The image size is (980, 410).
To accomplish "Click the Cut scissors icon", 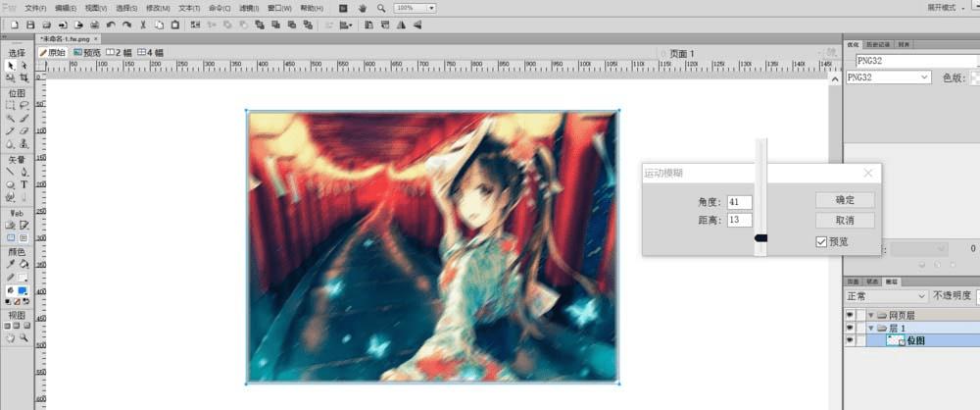I will click(143, 26).
